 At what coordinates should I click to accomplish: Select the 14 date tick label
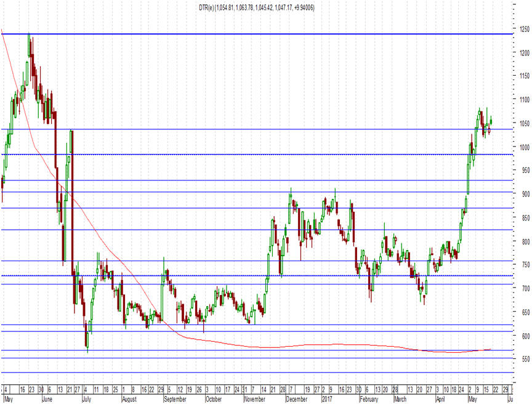pos(264,389)
